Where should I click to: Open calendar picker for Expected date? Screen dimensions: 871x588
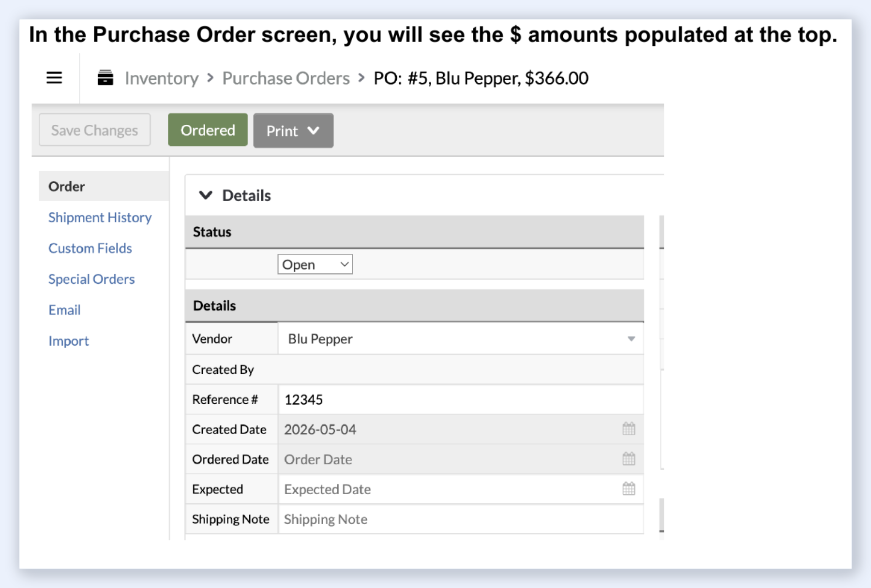[629, 489]
